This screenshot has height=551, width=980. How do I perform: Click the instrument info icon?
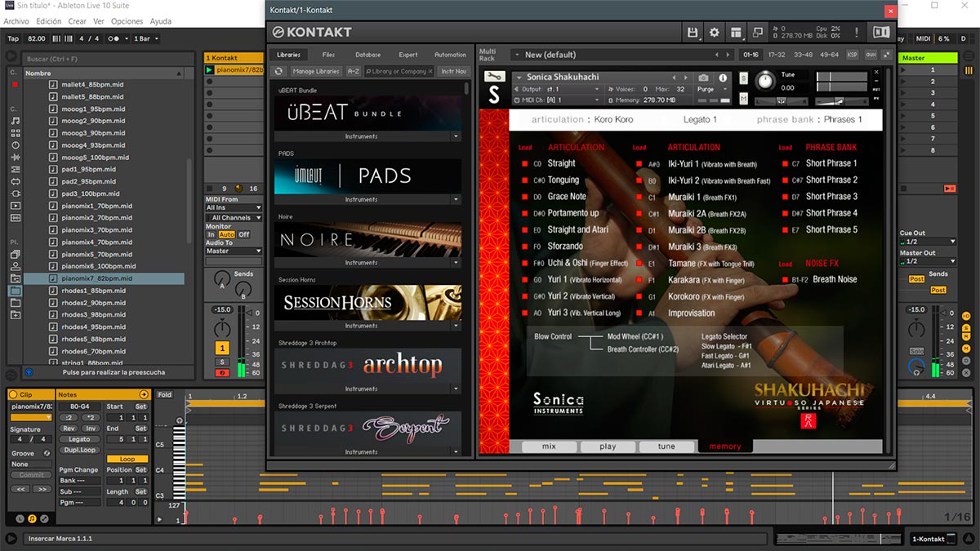coord(723,78)
